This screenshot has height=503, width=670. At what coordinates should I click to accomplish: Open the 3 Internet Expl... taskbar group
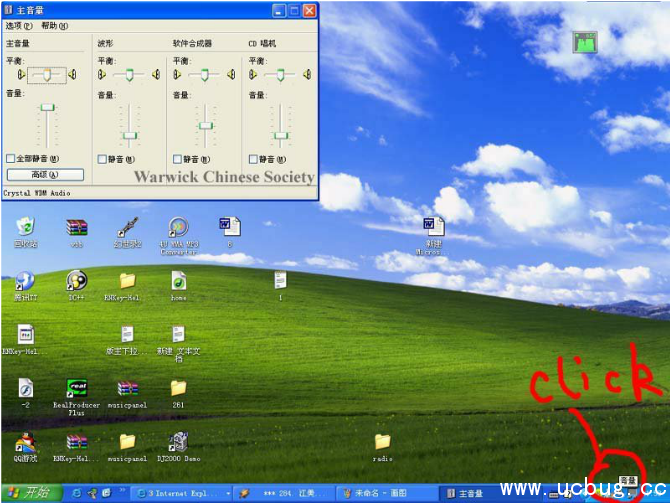click(181, 494)
